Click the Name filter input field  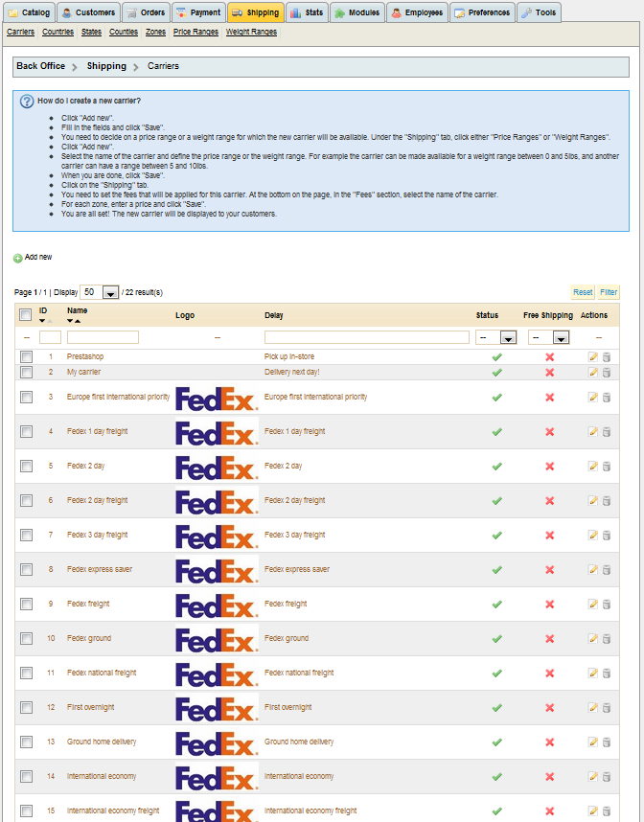(x=103, y=337)
